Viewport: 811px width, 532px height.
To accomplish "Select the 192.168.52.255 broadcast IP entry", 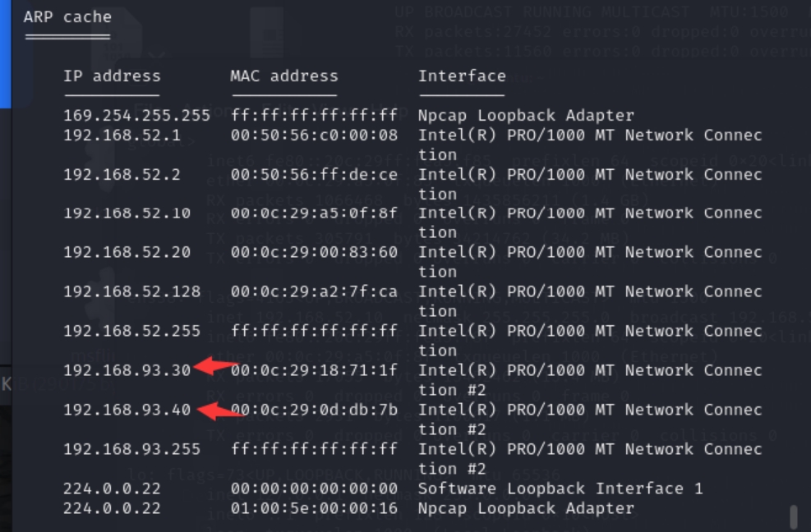I will (x=131, y=332).
